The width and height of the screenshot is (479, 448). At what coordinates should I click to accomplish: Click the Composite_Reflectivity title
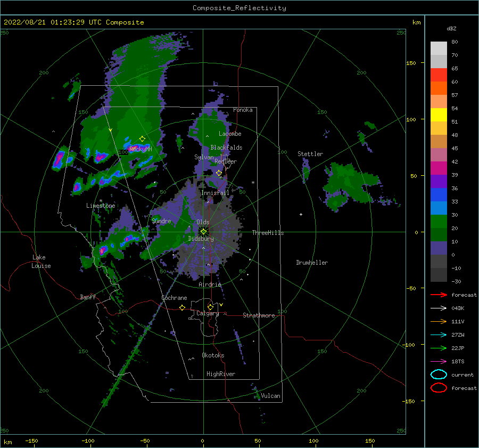click(x=240, y=8)
